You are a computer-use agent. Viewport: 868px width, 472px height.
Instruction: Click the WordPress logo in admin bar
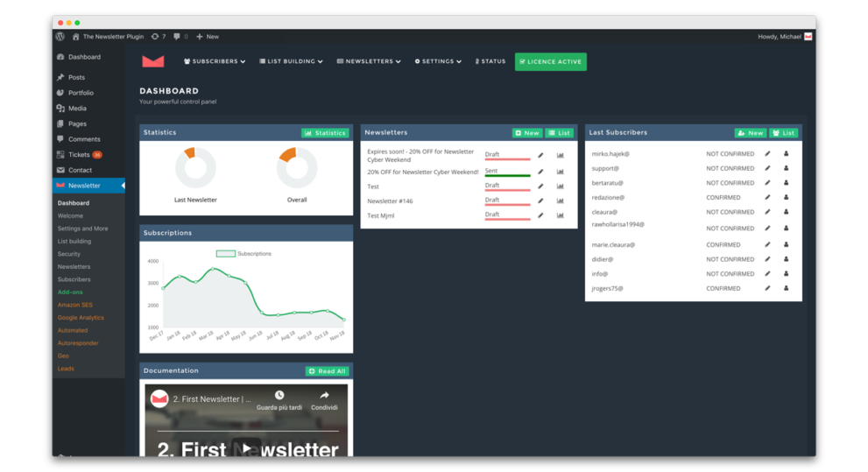60,37
